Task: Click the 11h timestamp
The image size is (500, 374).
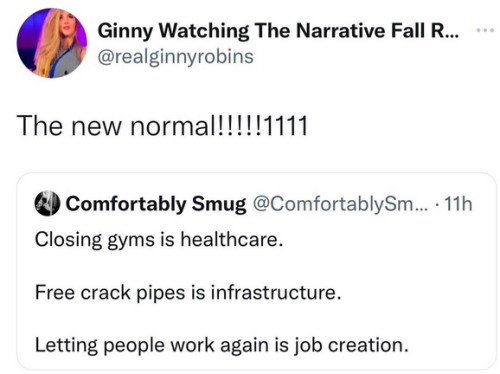Action: [x=459, y=204]
